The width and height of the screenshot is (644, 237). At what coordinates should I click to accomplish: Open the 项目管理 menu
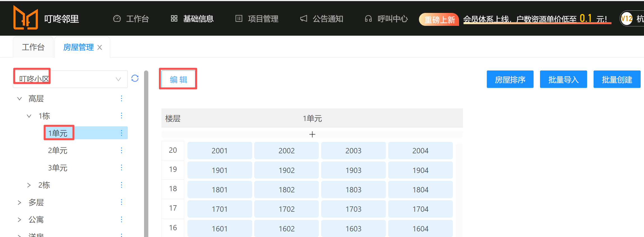coord(257,19)
